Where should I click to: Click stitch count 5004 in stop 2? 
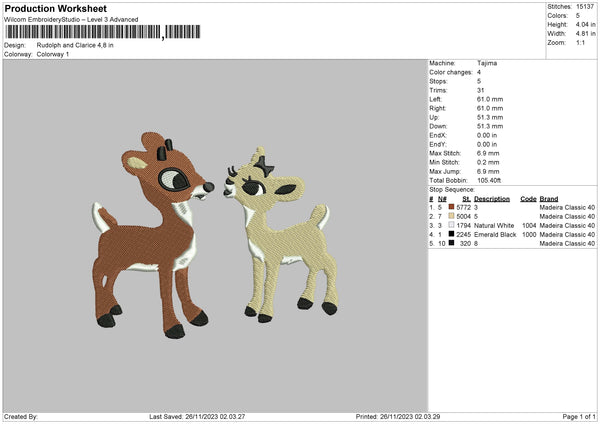[x=464, y=216]
